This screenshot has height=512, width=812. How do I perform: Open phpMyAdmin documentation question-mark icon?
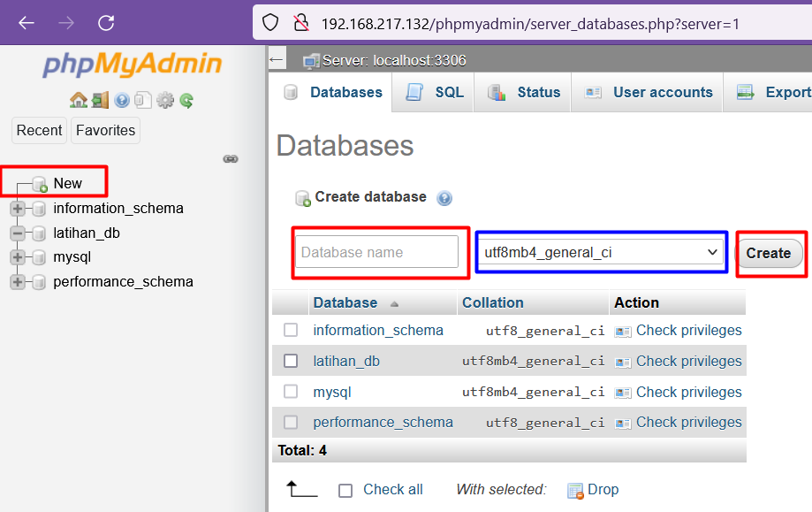point(122,100)
